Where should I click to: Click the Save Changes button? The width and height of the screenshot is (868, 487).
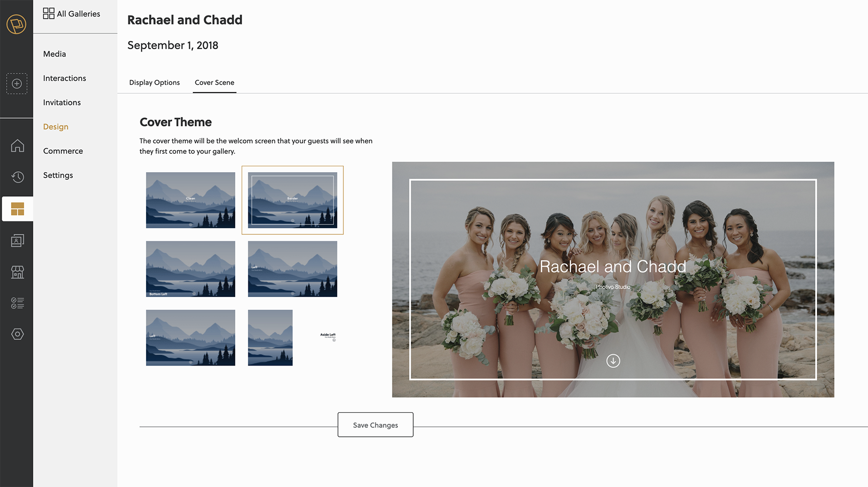tap(375, 425)
